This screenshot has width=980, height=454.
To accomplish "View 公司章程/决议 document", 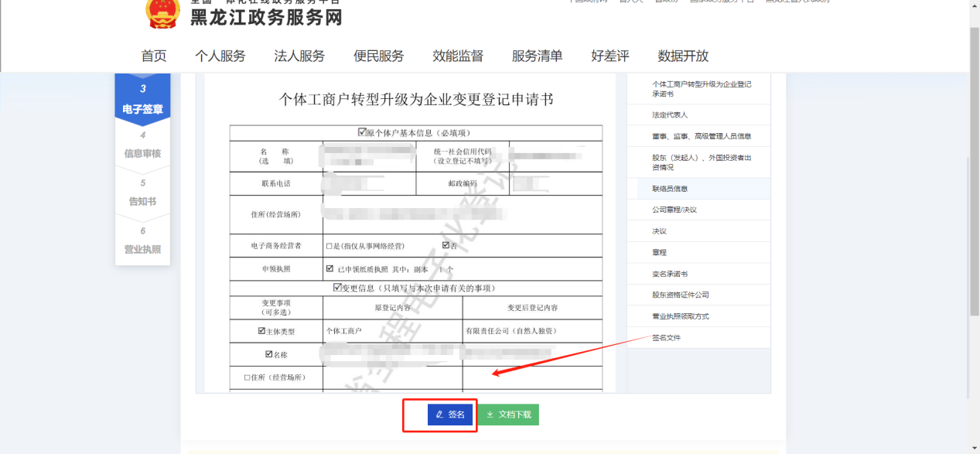I will (674, 210).
